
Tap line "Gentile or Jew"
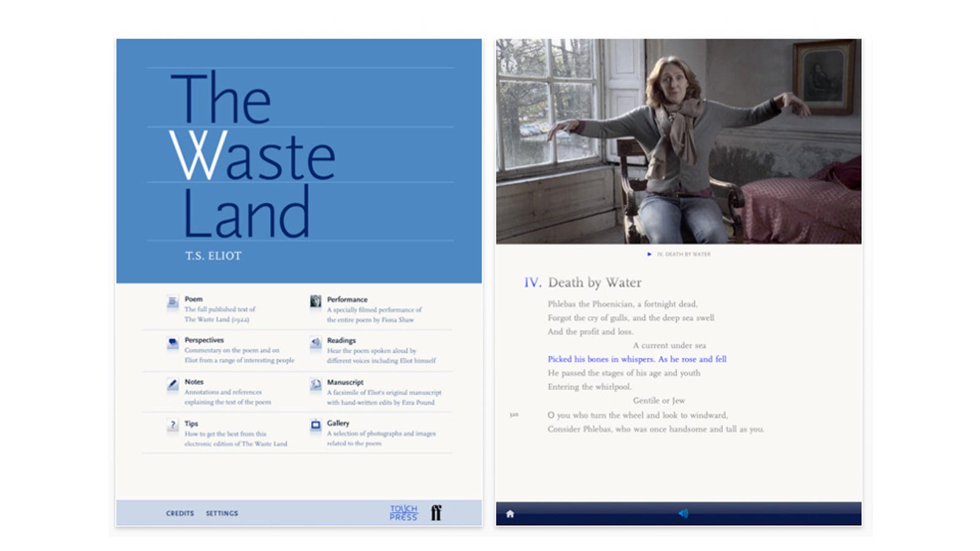[x=659, y=400]
